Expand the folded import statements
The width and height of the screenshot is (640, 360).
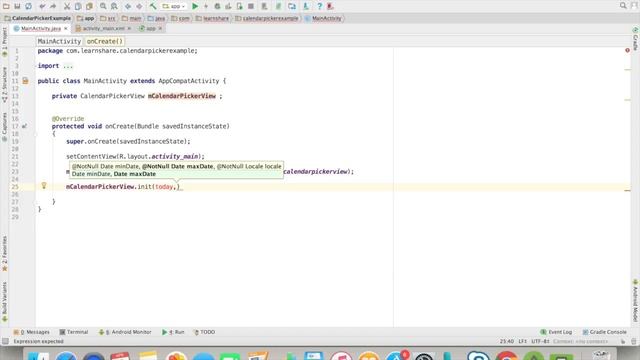[x=68, y=66]
